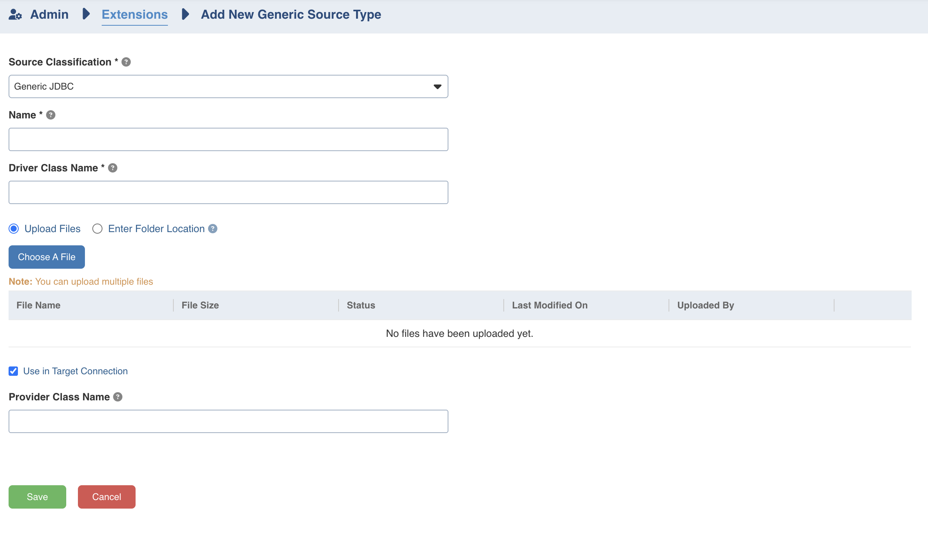
Task: Select the Enter Folder Location radio option
Action: [97, 229]
